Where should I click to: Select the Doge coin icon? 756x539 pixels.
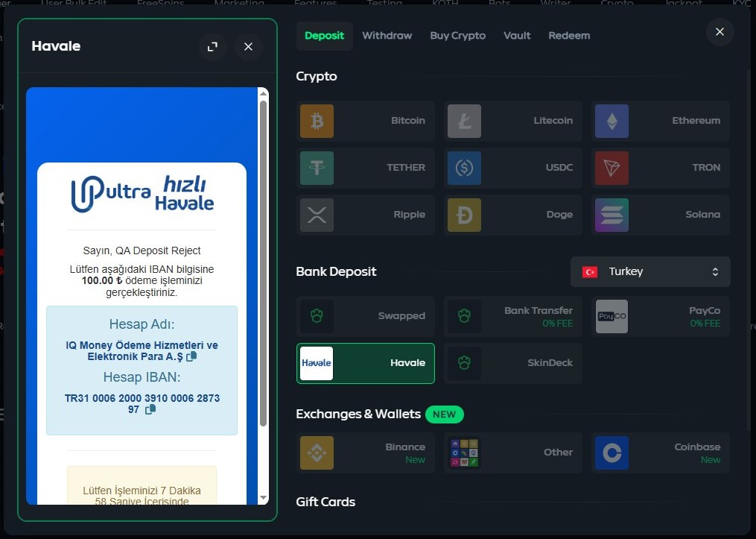[464, 215]
